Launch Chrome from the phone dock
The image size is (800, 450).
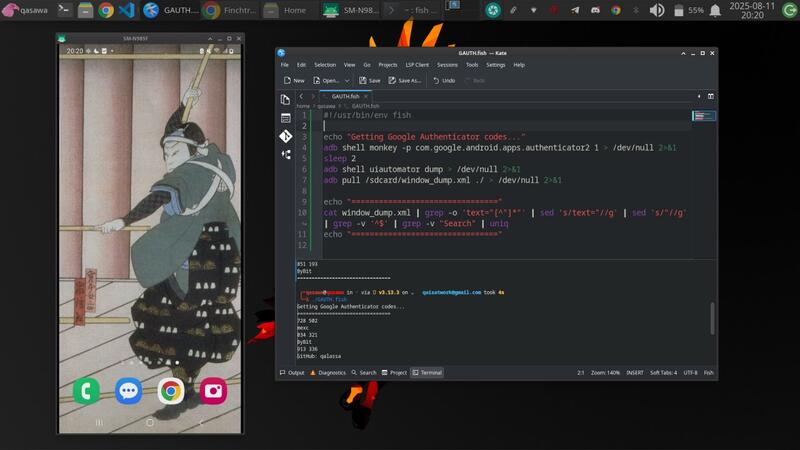click(x=171, y=391)
